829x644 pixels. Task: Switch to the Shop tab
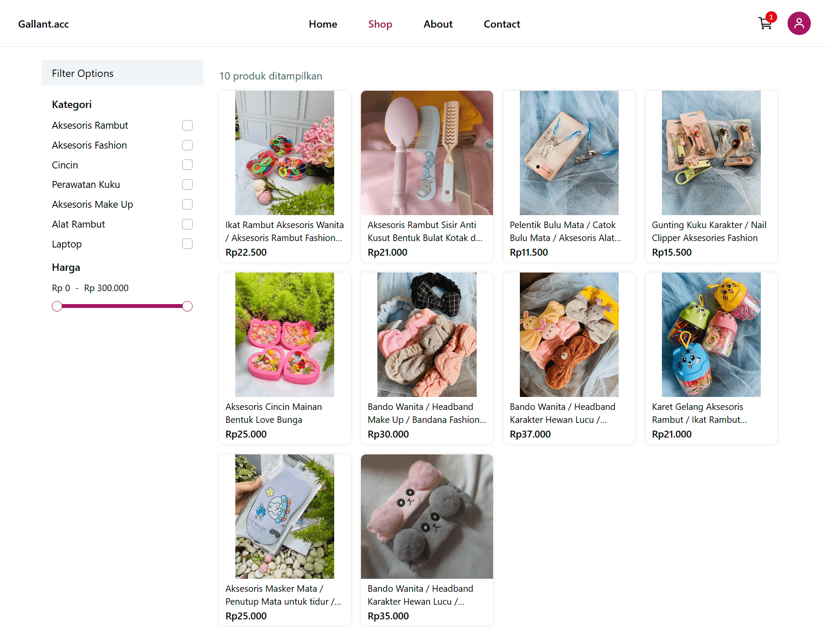pos(380,24)
